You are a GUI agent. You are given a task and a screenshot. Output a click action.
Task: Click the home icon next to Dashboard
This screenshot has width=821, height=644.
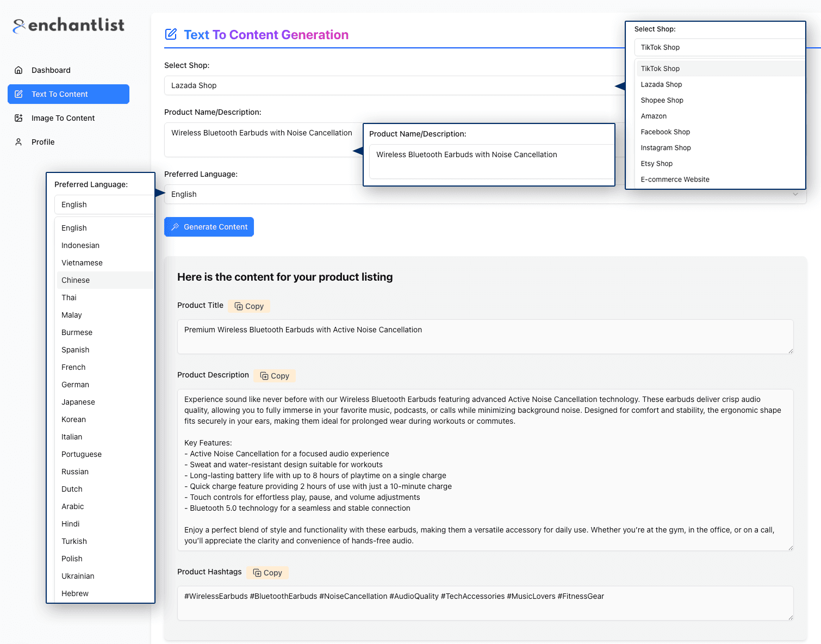(18, 70)
